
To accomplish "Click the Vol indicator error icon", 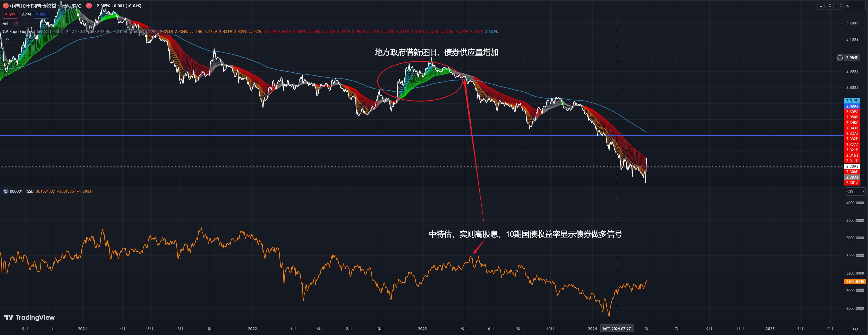I will pos(16,24).
